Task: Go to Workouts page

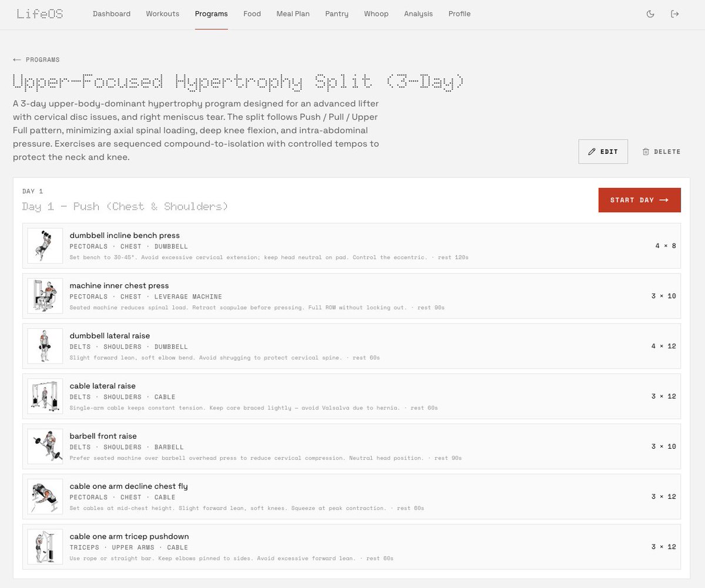Action: point(163,14)
